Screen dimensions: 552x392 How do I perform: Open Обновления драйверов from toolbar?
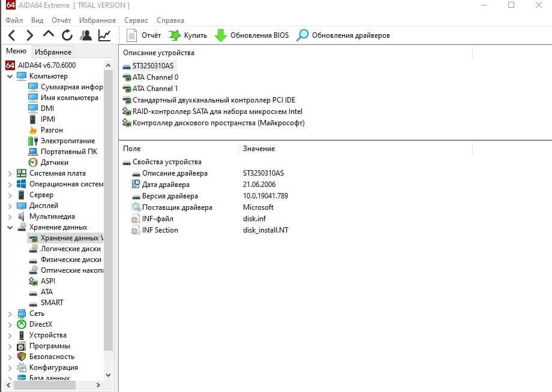click(x=343, y=35)
